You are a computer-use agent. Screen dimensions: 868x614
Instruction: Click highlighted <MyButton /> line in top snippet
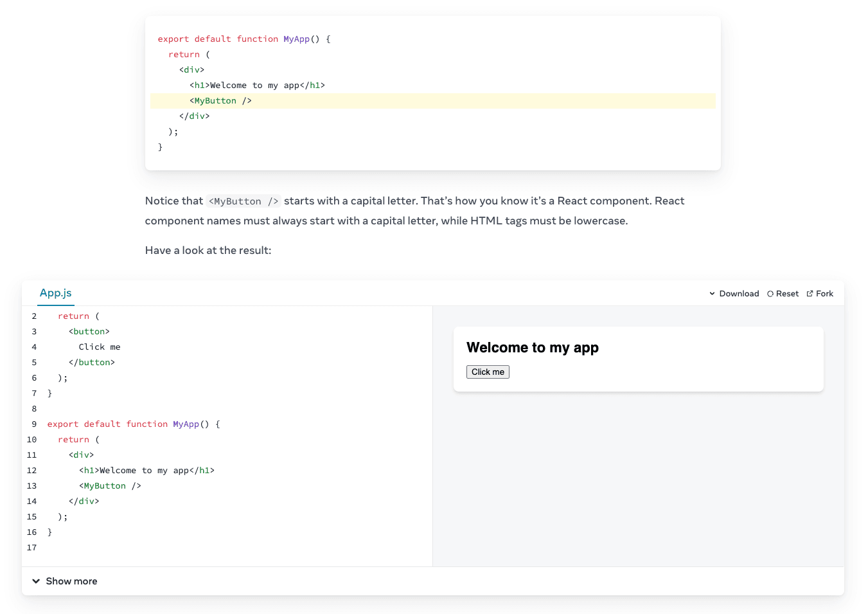[x=220, y=101]
